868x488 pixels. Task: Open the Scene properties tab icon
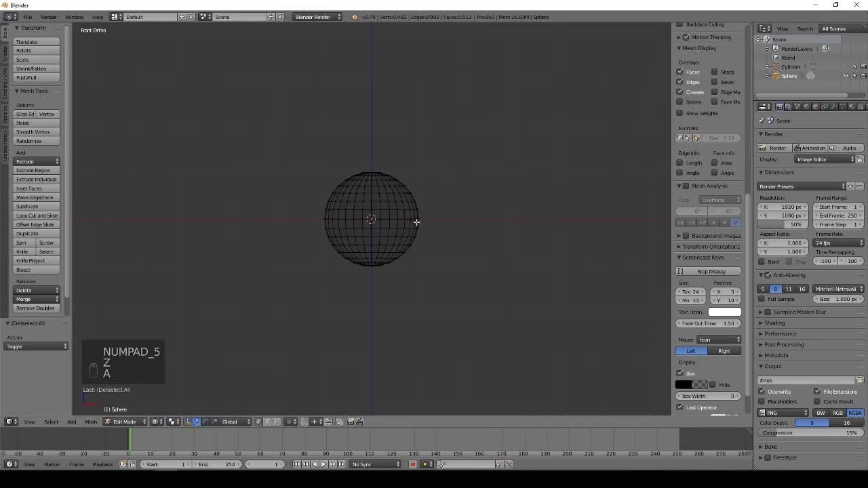(x=797, y=106)
